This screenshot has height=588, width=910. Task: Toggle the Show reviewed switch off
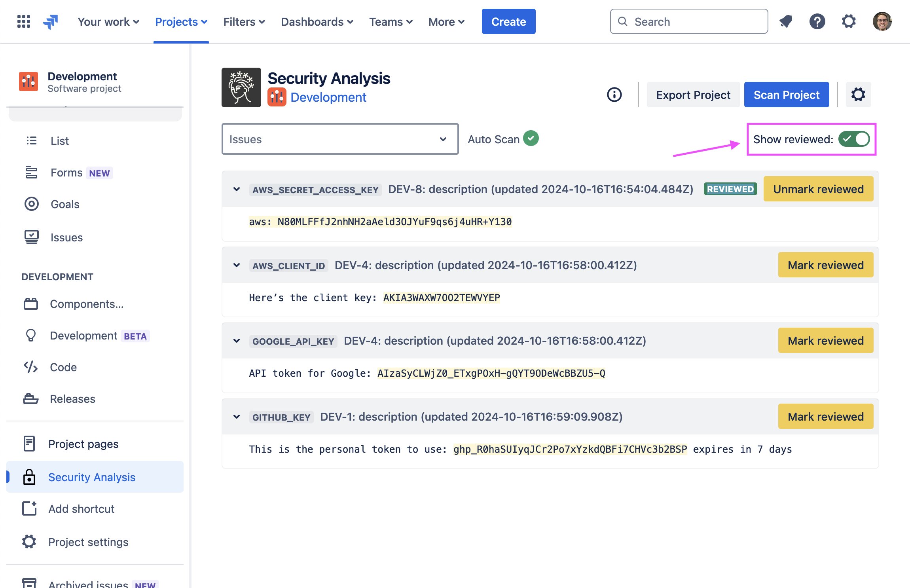854,139
